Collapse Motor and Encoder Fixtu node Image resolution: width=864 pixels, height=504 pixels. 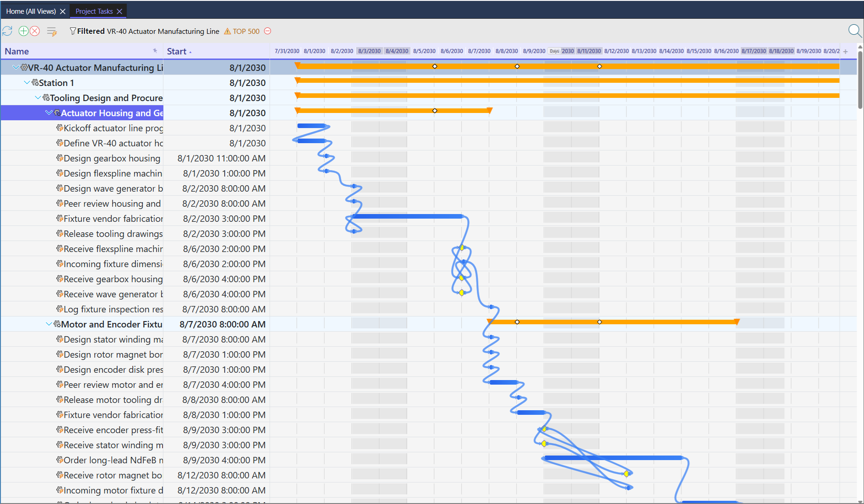(x=49, y=324)
